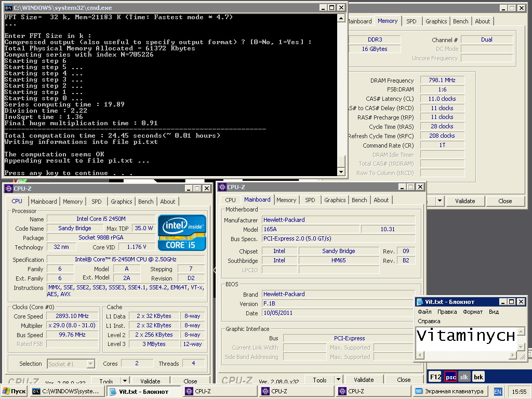Click the Total computation time line in cmd
532x399 pixels.
112,136
